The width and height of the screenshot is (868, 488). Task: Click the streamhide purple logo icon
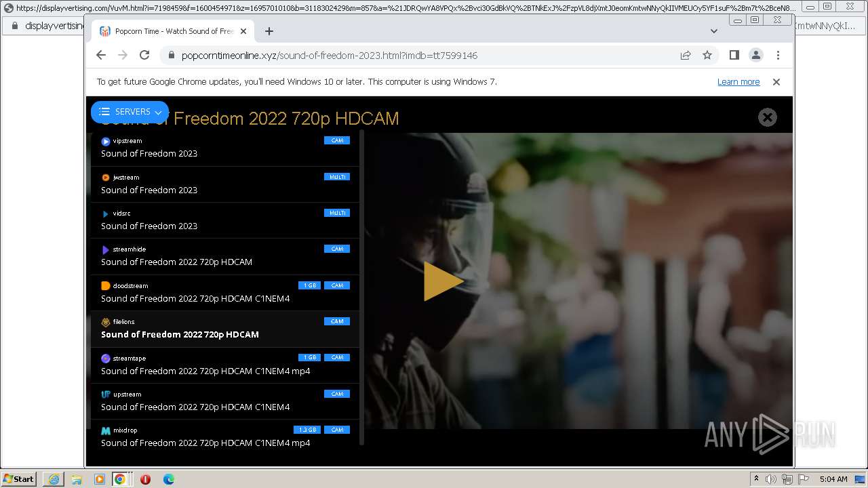[x=106, y=250]
